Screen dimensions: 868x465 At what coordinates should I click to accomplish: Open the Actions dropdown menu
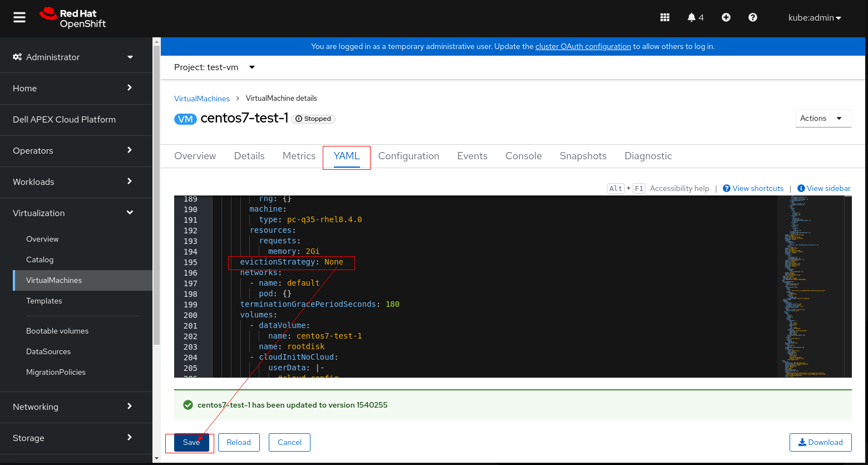click(823, 118)
